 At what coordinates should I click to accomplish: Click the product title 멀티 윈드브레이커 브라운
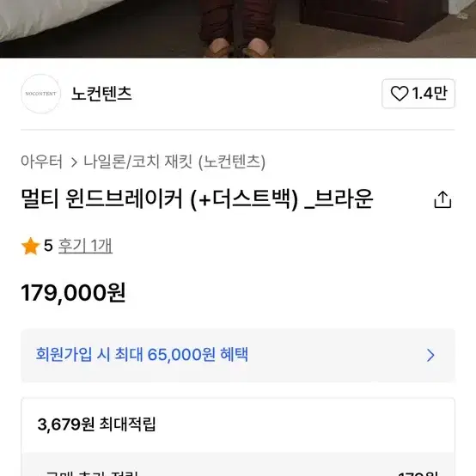[x=197, y=199]
